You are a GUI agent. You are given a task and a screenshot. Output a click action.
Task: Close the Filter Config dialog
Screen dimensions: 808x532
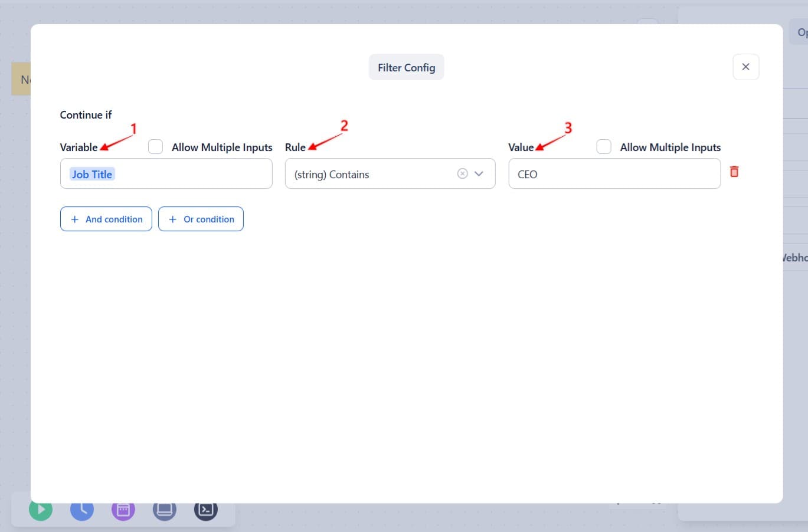coord(745,67)
